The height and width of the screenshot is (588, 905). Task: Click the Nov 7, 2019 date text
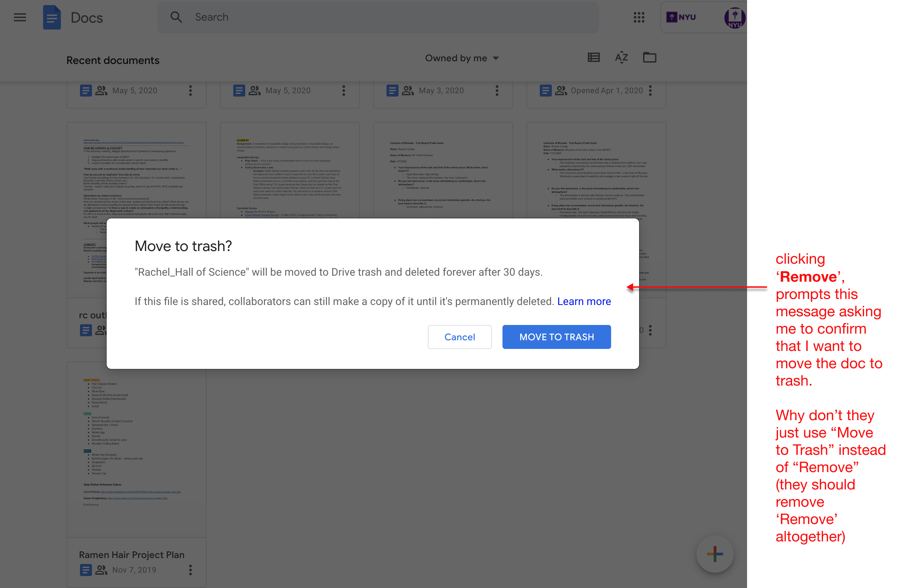(x=134, y=570)
